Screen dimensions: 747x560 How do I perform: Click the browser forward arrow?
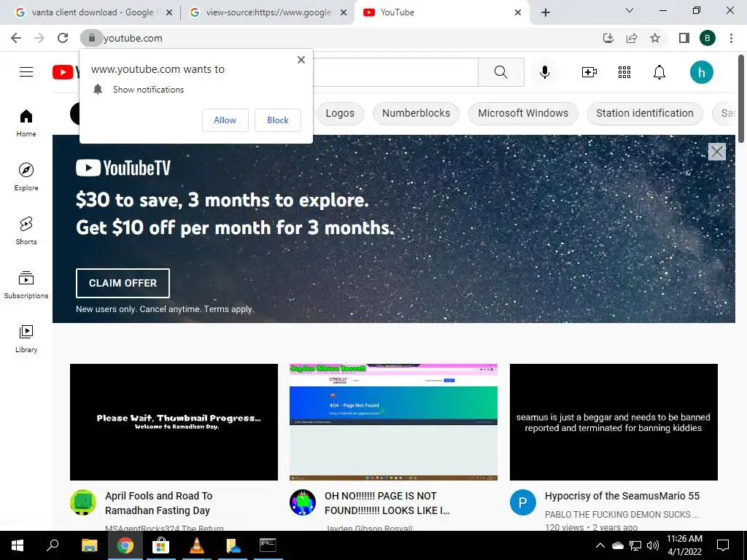(x=39, y=38)
